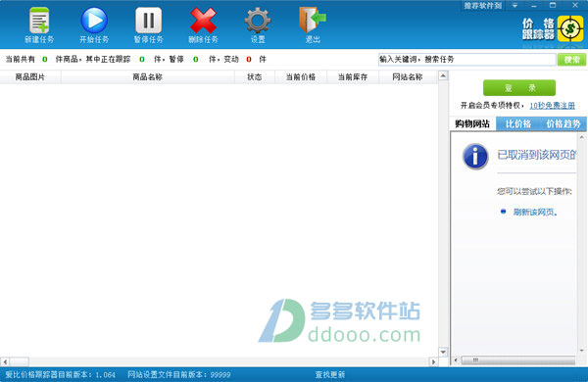Sort by the 商品名称 column header
588x382 pixels.
pos(147,76)
